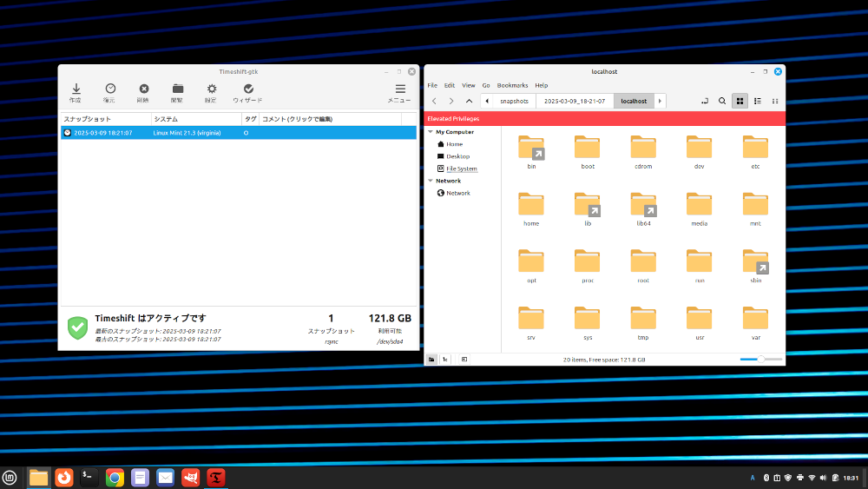
Task: Open the File menu
Action: click(x=432, y=85)
